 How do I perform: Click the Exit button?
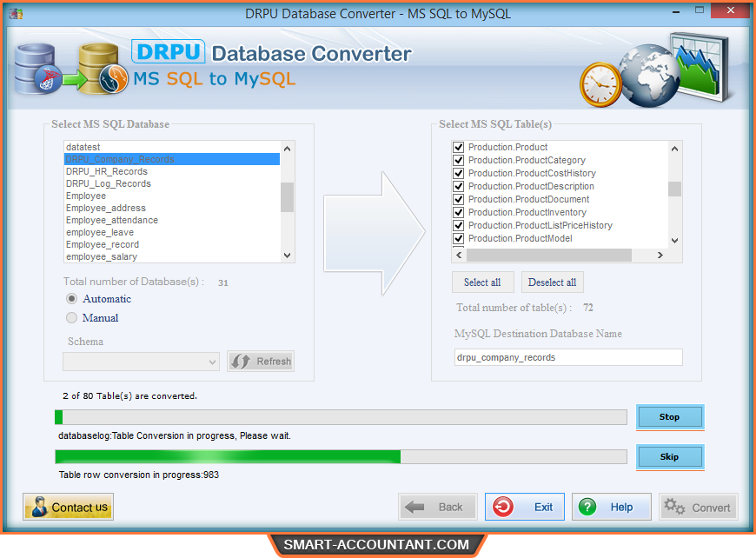point(525,507)
